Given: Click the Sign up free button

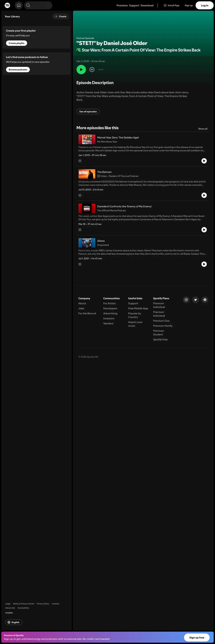Looking at the screenshot, I should [x=197, y=637].
